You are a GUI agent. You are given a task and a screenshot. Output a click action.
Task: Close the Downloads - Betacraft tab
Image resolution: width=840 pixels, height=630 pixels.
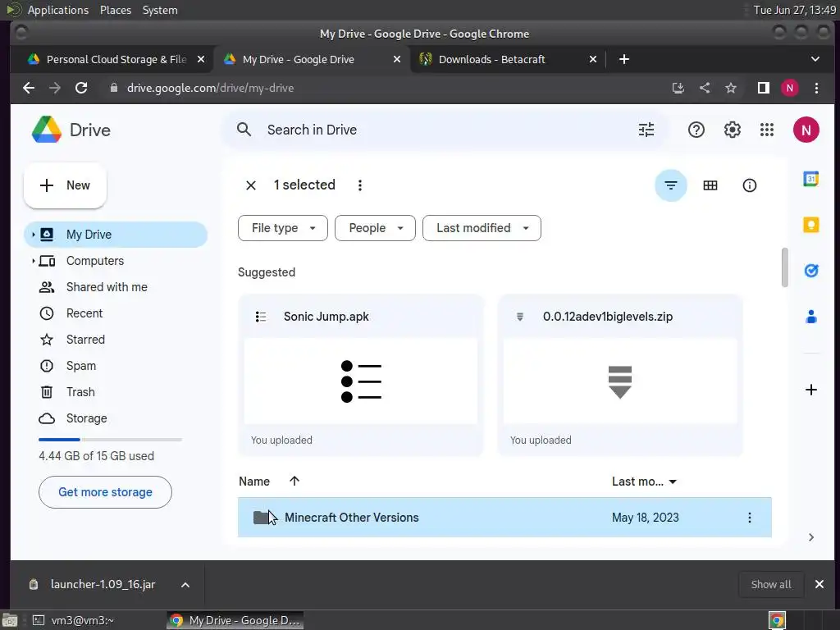click(592, 59)
